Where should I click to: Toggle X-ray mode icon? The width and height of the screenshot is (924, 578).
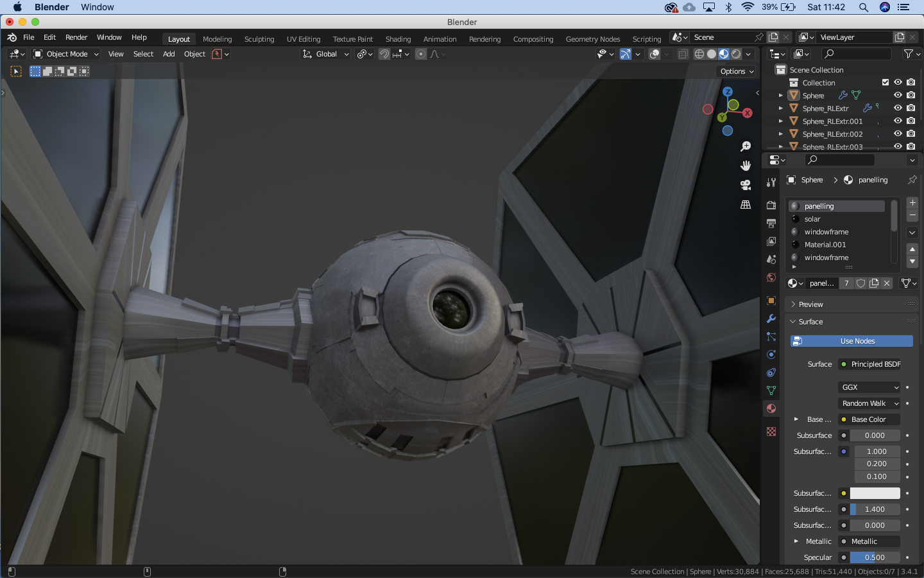point(683,54)
